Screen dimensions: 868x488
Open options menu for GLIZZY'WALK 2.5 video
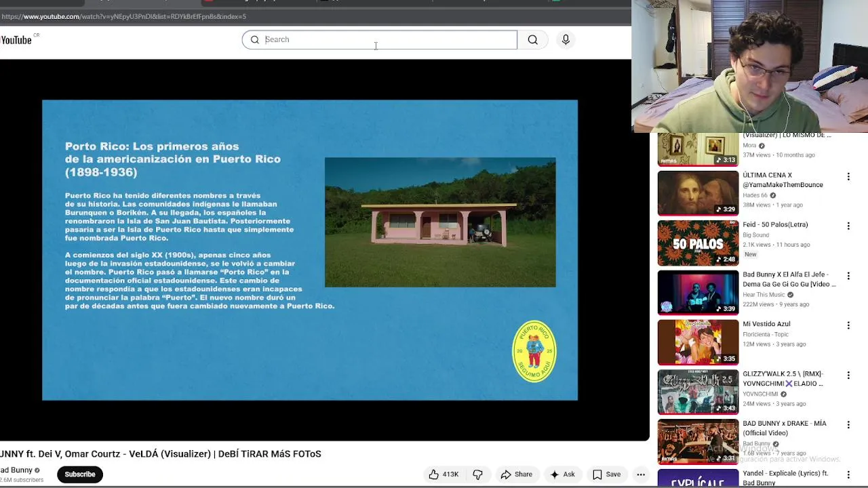[848, 375]
